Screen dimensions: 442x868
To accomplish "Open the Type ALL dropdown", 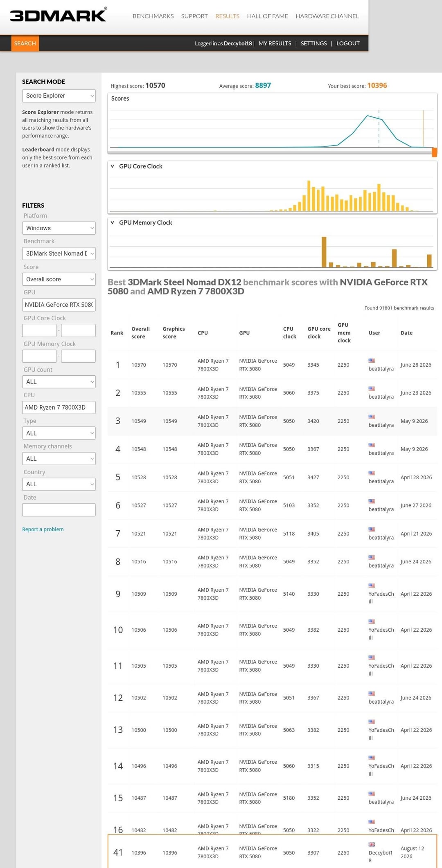I will click(x=59, y=433).
